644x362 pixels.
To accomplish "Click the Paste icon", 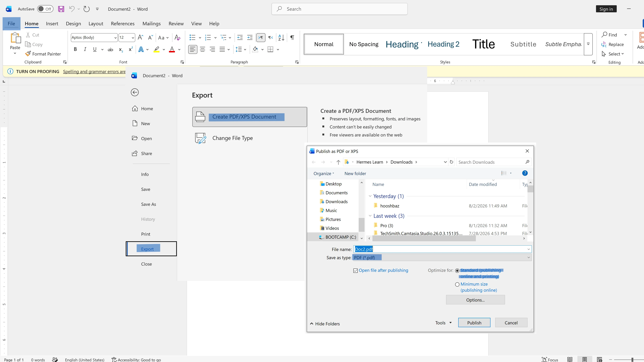I will click(x=15, y=38).
